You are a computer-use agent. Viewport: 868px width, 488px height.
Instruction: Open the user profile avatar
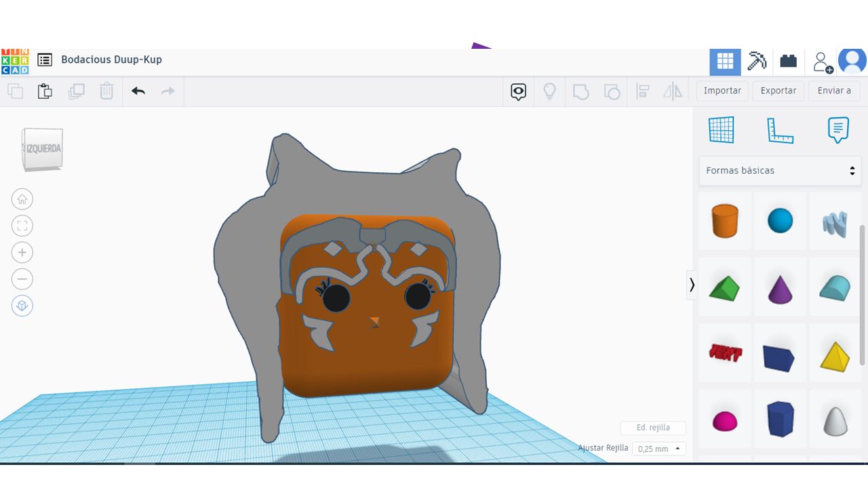click(x=852, y=62)
